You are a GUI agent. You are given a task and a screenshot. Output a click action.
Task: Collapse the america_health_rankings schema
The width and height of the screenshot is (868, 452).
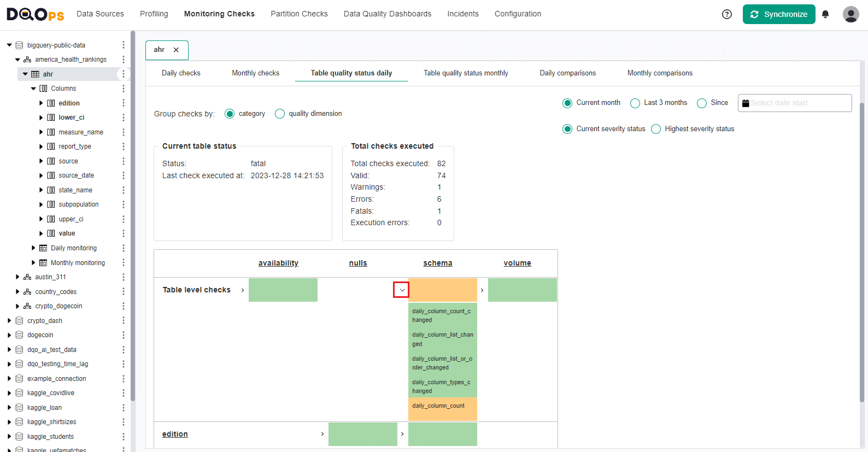(x=17, y=60)
